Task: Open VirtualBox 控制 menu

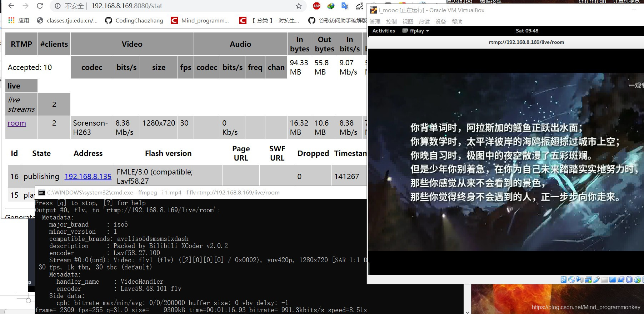Action: click(391, 21)
